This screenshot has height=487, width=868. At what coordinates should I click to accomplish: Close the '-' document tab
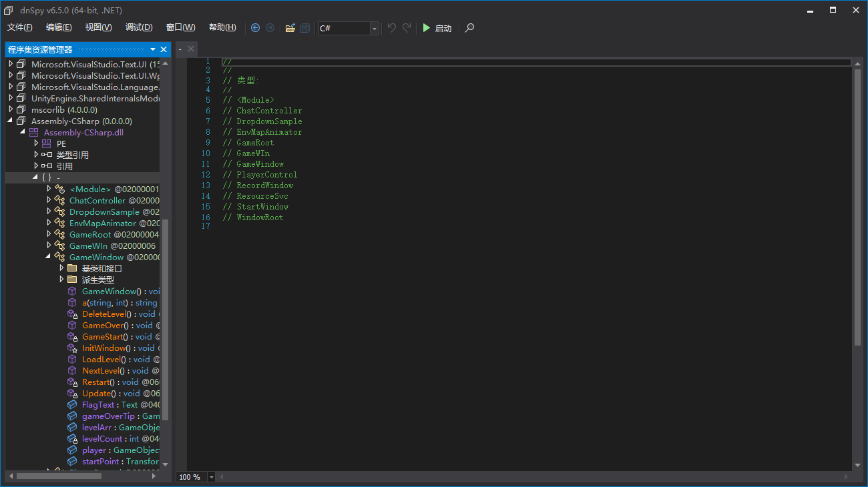coord(191,49)
